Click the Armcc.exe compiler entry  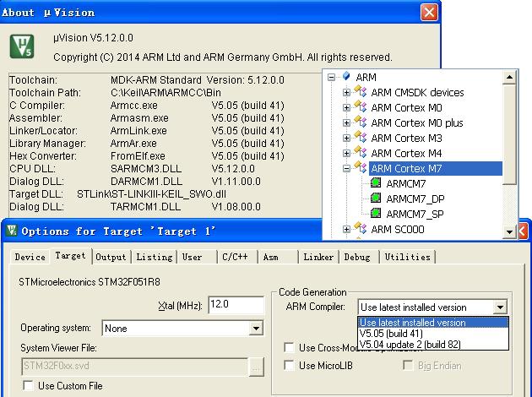coord(133,106)
